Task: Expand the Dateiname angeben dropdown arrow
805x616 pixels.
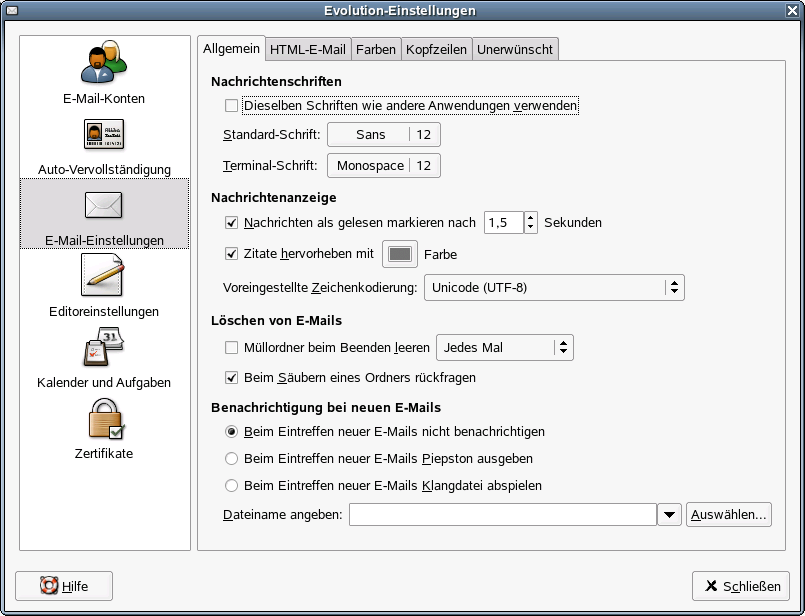Action: click(669, 513)
